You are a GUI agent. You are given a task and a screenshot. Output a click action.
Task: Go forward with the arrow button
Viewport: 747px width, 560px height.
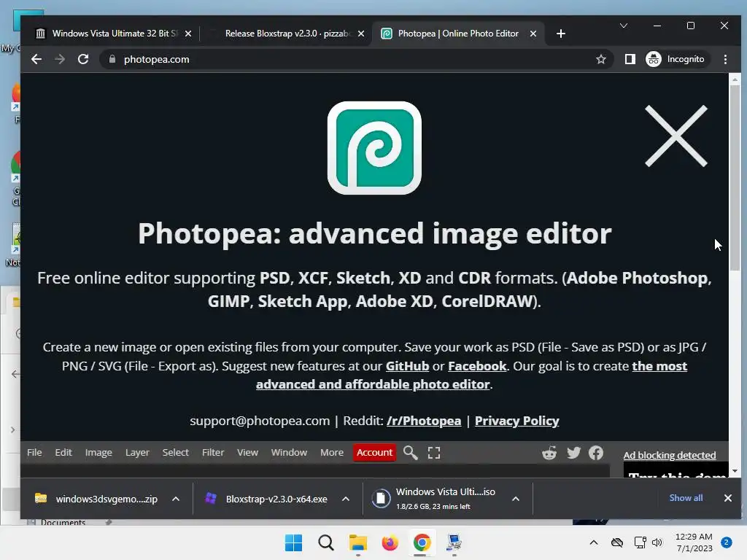(x=60, y=59)
